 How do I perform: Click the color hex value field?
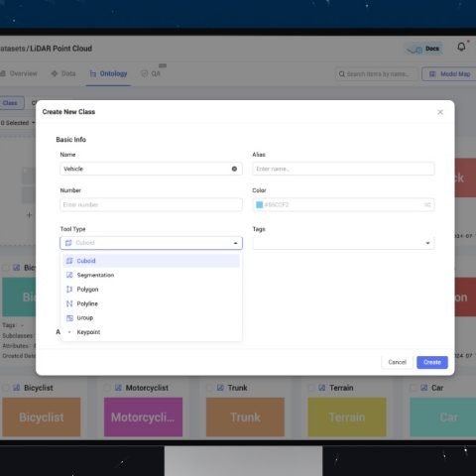[x=343, y=205]
